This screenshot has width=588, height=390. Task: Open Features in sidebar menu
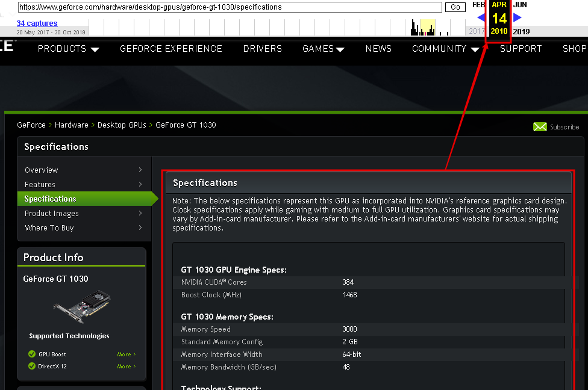click(x=40, y=185)
